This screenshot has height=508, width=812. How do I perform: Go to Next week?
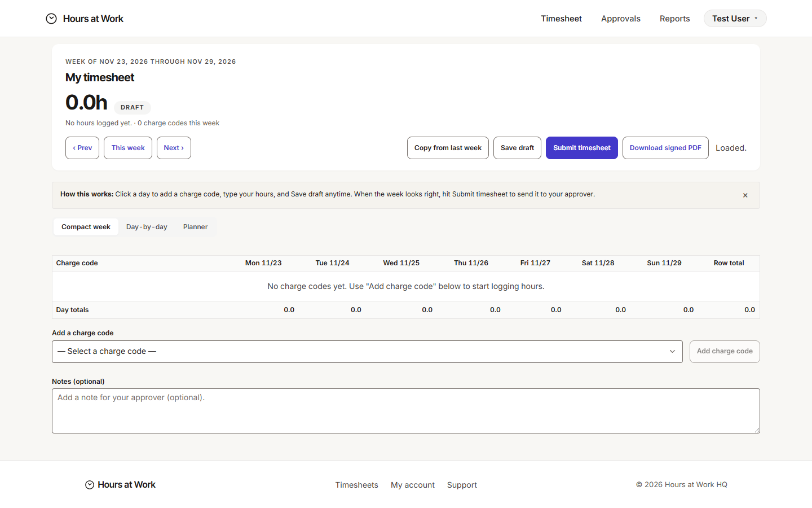pos(174,148)
